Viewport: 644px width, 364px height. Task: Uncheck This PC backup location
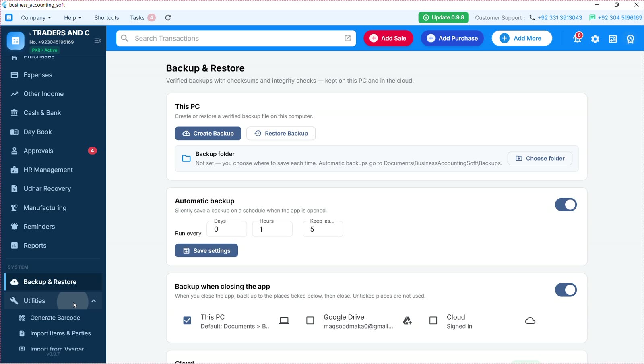[x=187, y=321]
